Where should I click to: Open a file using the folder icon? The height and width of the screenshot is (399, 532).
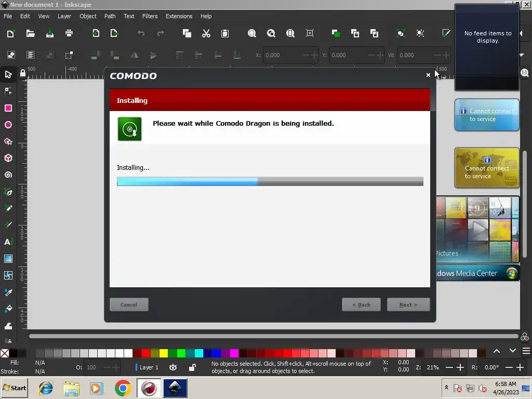[31, 33]
